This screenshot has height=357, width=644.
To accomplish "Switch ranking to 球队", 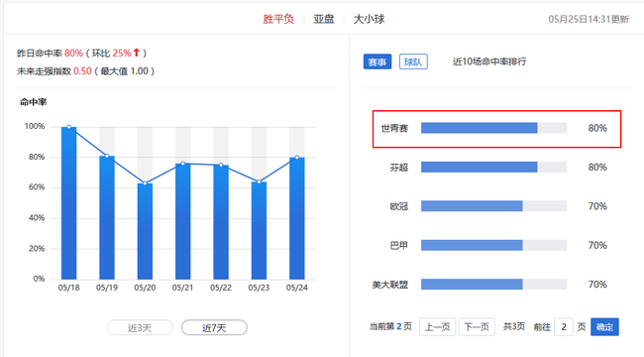I will (x=413, y=61).
